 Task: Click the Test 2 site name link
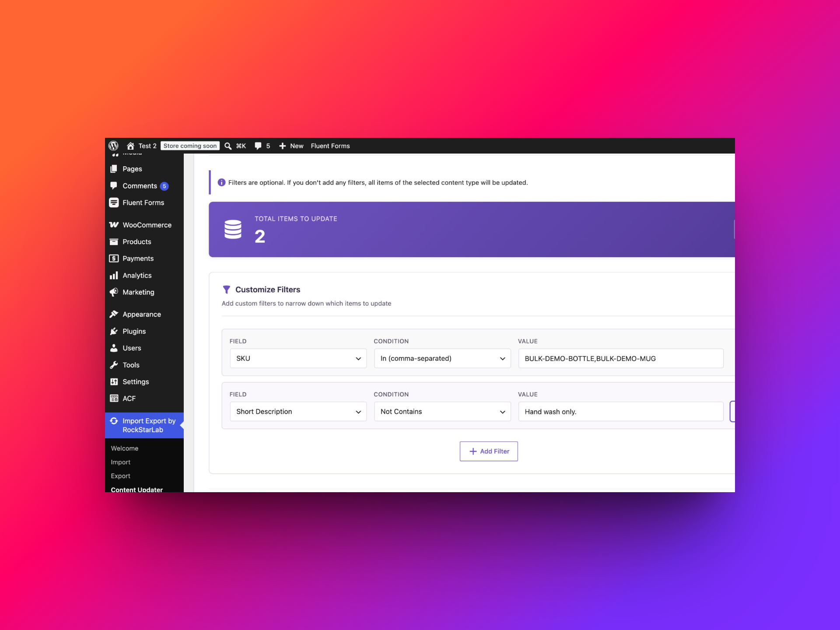tap(147, 146)
